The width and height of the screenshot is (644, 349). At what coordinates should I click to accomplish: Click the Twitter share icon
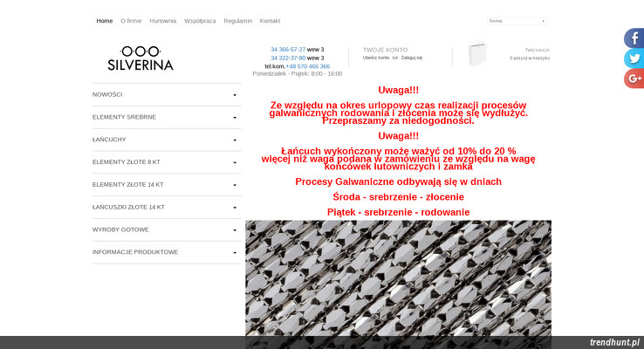pos(634,58)
